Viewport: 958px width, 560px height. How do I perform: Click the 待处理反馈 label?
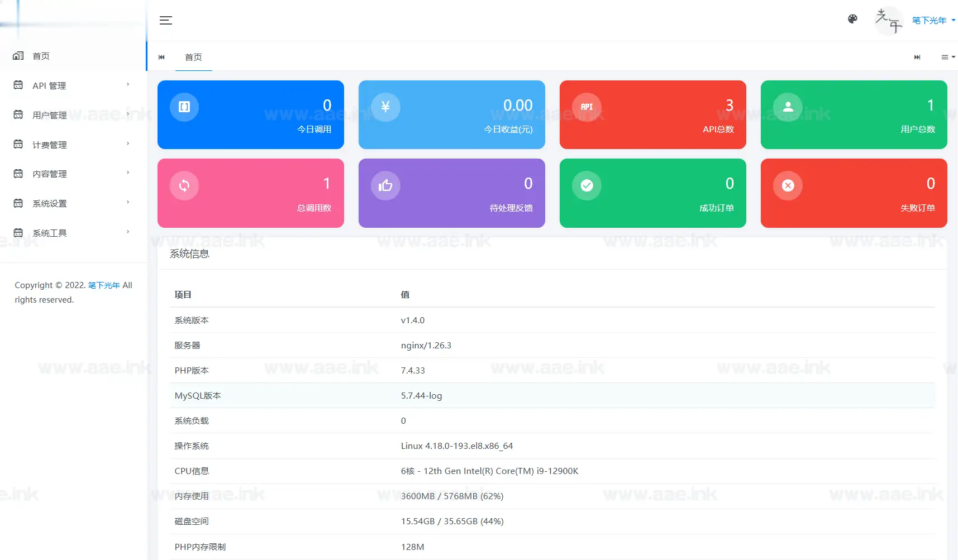click(511, 208)
